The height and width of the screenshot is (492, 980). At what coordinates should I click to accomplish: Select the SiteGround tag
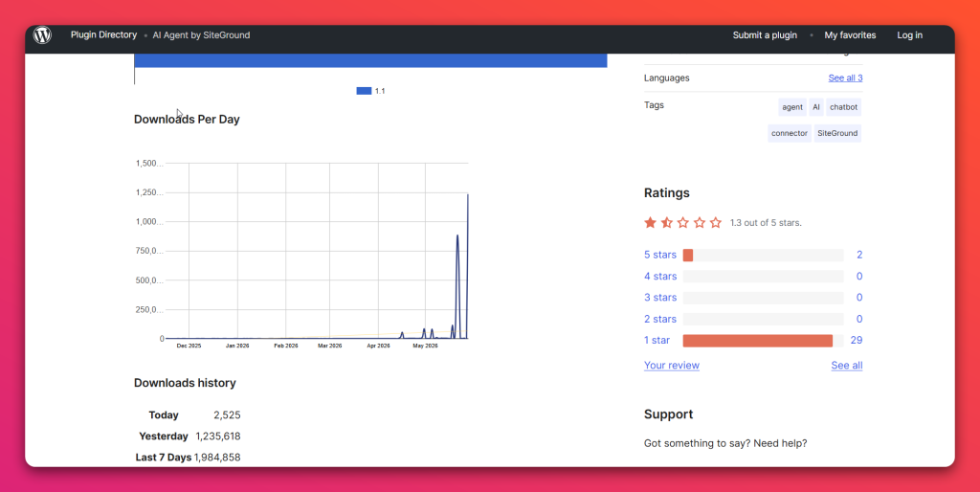837,133
